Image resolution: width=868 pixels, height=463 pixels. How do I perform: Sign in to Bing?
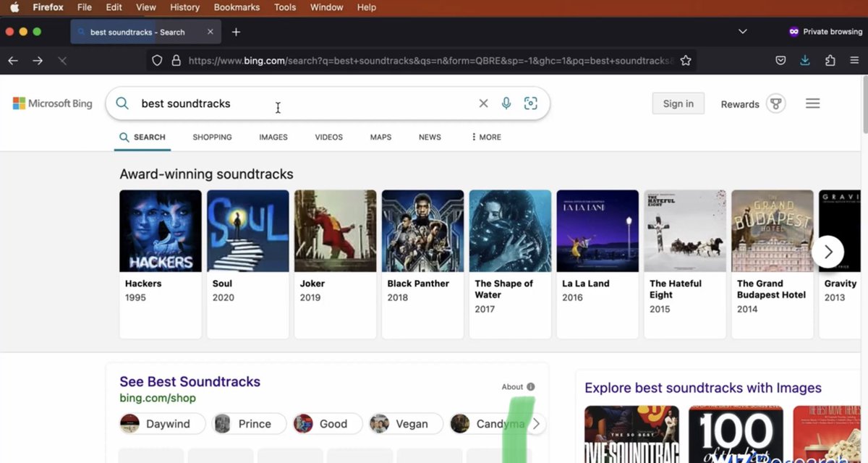coord(678,103)
